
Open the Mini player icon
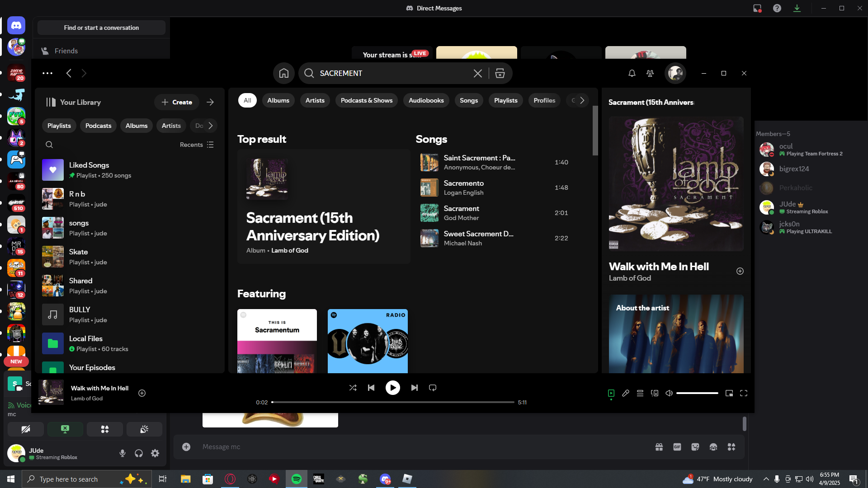(x=729, y=393)
